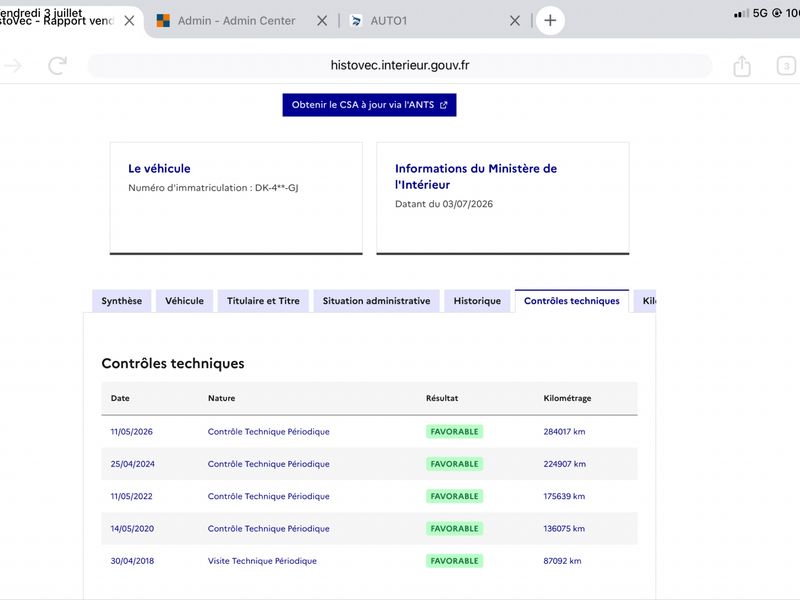Click the FAVORABLE badge for 11/05/2026

[455, 432]
